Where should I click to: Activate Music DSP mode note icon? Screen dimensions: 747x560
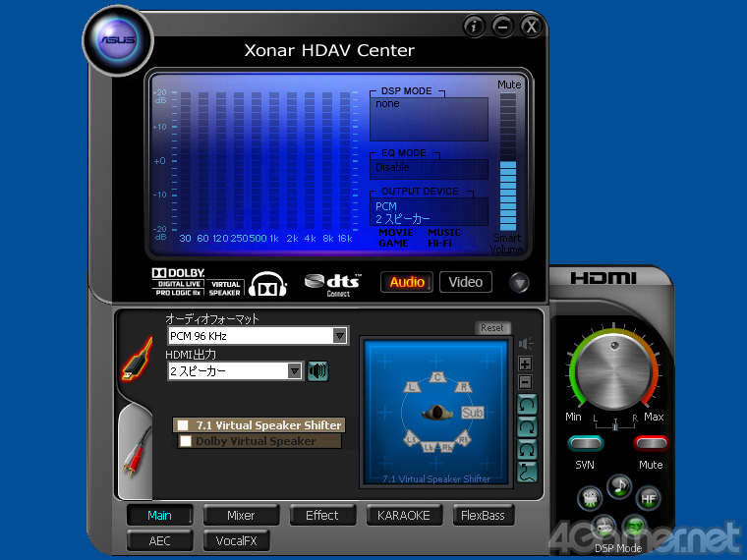tap(619, 486)
